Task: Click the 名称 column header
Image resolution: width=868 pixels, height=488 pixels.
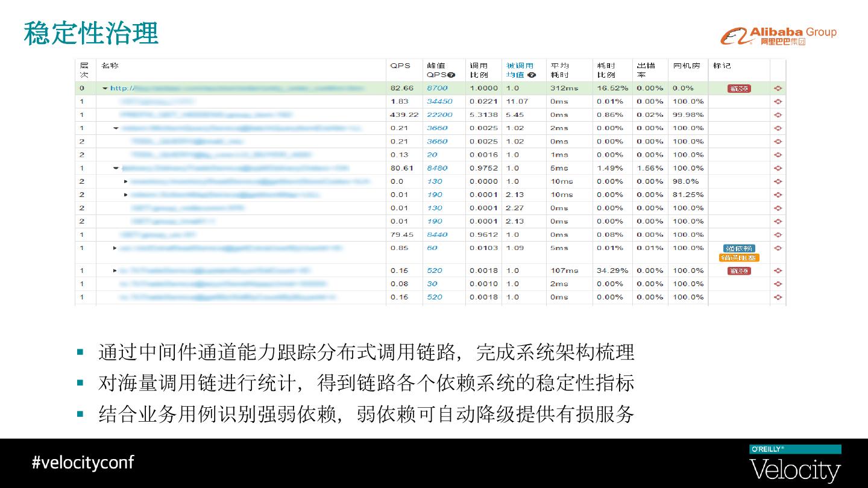Action: click(110, 66)
